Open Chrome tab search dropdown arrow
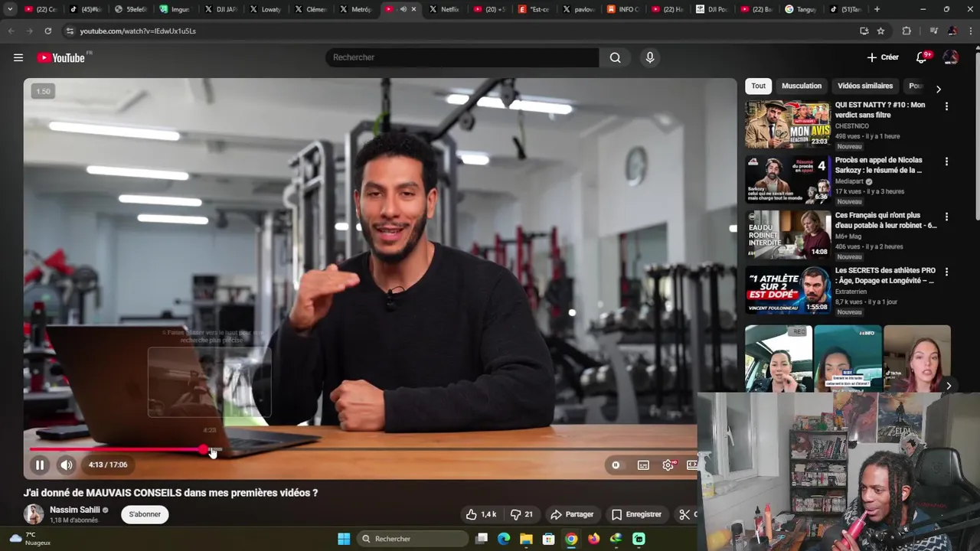Screen dimensions: 980x551 coord(10,9)
